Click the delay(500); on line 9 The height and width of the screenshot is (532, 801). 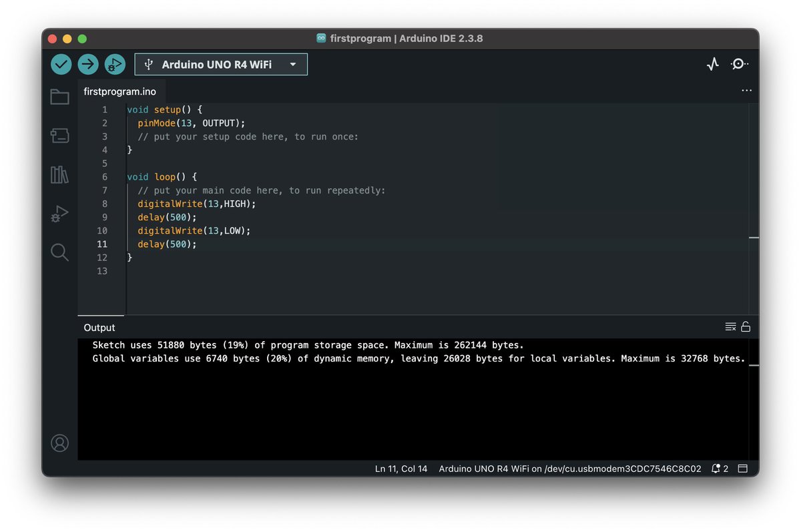coord(168,217)
